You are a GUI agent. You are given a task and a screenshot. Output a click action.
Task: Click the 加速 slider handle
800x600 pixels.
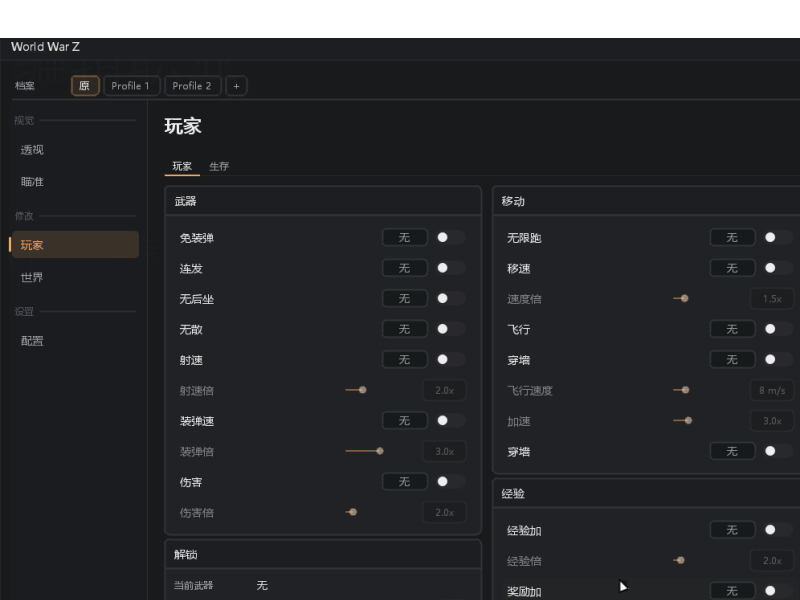[688, 420]
